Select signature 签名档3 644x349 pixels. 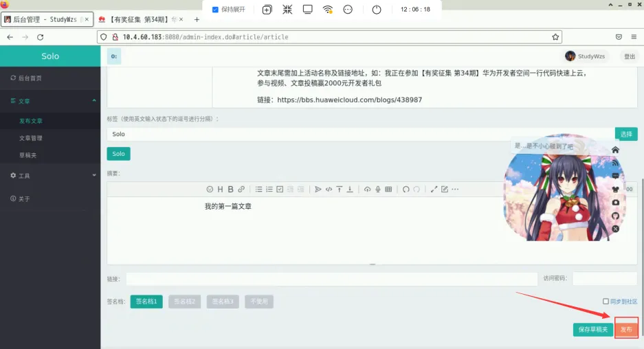[x=223, y=302]
